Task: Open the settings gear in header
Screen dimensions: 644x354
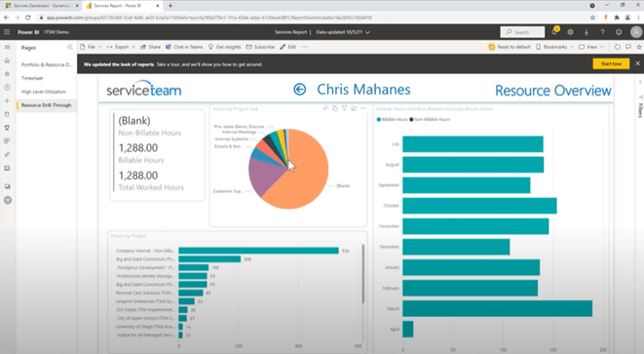Action: [x=570, y=32]
